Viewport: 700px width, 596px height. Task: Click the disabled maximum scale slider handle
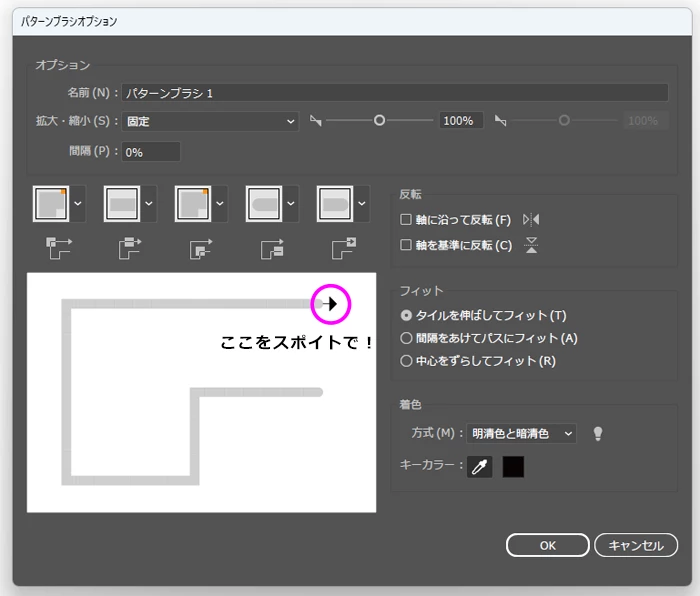point(564,121)
